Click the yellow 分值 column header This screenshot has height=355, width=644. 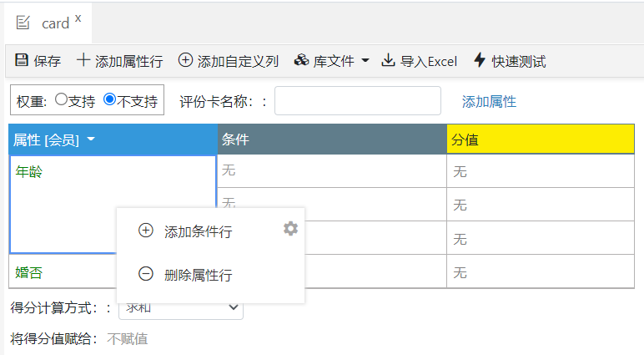pyautogui.click(x=540, y=139)
